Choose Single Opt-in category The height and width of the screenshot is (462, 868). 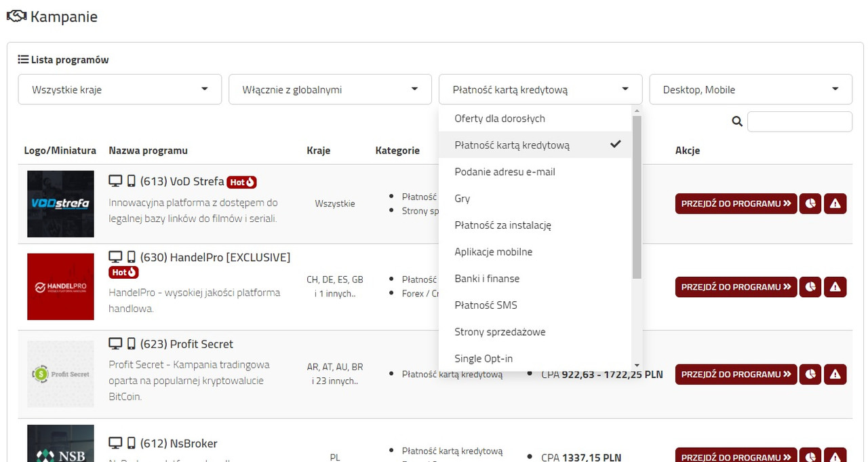535,358
